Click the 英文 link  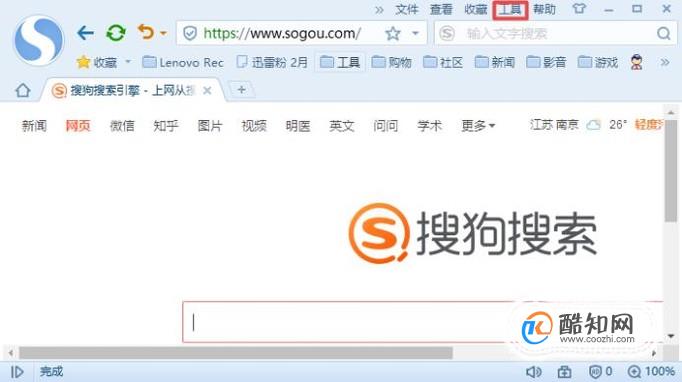tap(341, 126)
